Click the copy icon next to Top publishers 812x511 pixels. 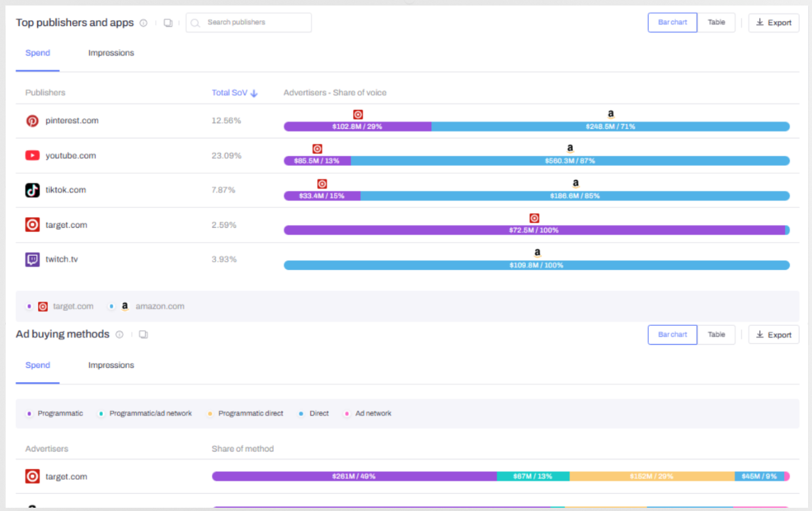pos(168,23)
